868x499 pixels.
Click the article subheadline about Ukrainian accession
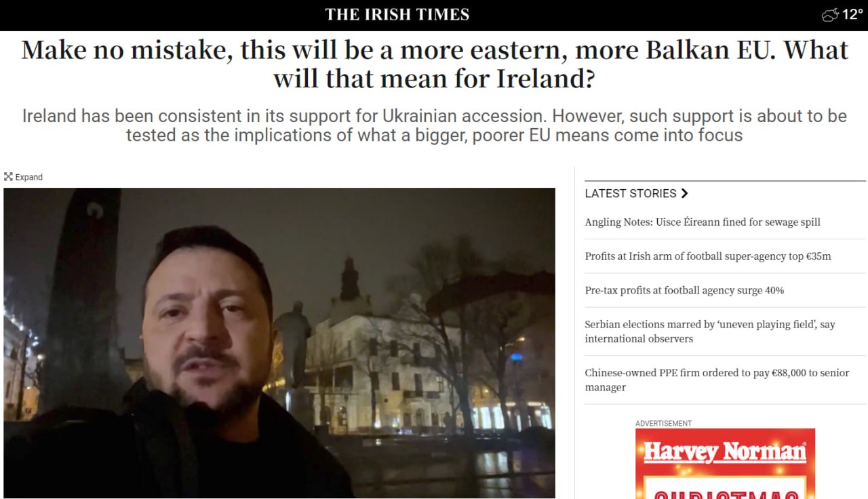click(434, 125)
